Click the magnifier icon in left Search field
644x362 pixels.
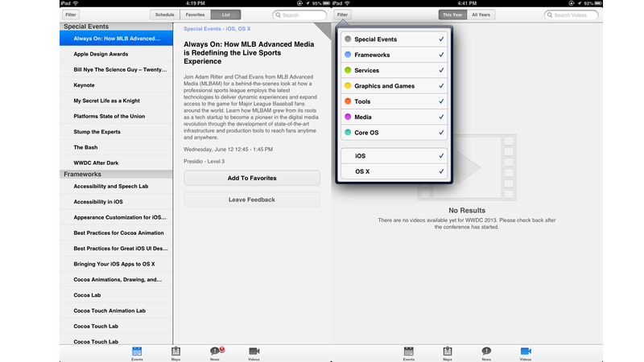pyautogui.click(x=278, y=15)
